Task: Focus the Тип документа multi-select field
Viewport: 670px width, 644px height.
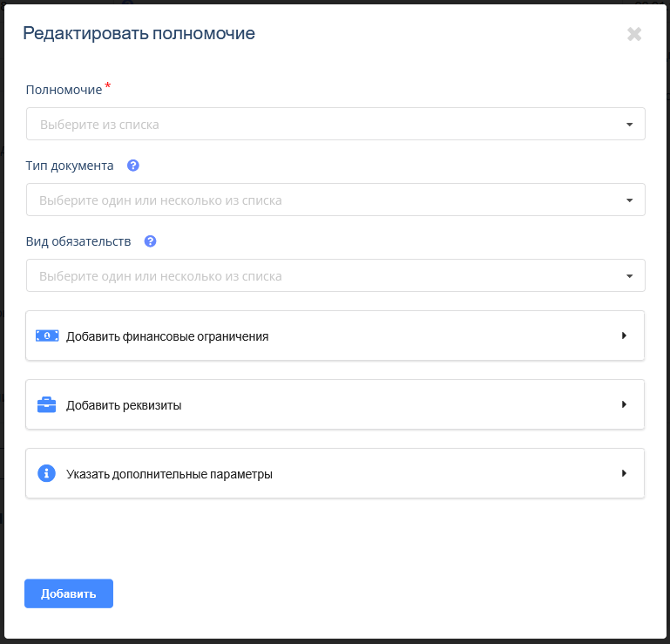Action: click(x=335, y=200)
